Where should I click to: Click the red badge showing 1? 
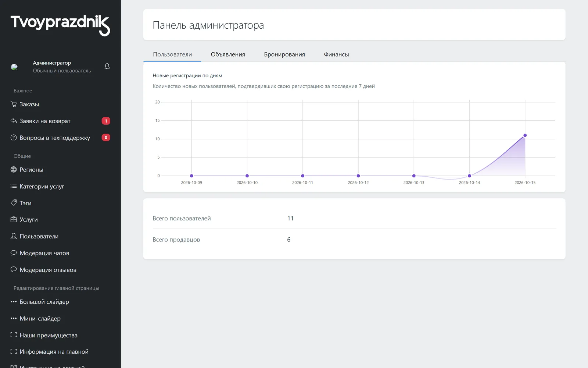tap(106, 121)
